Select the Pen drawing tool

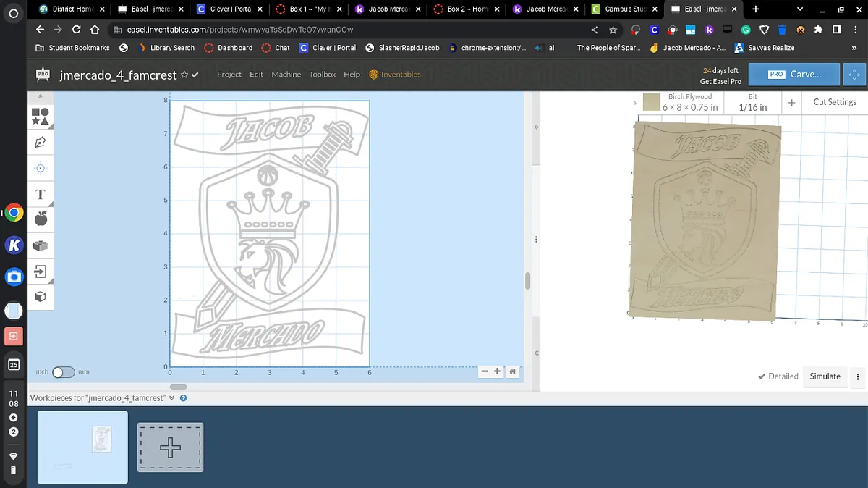(41, 142)
